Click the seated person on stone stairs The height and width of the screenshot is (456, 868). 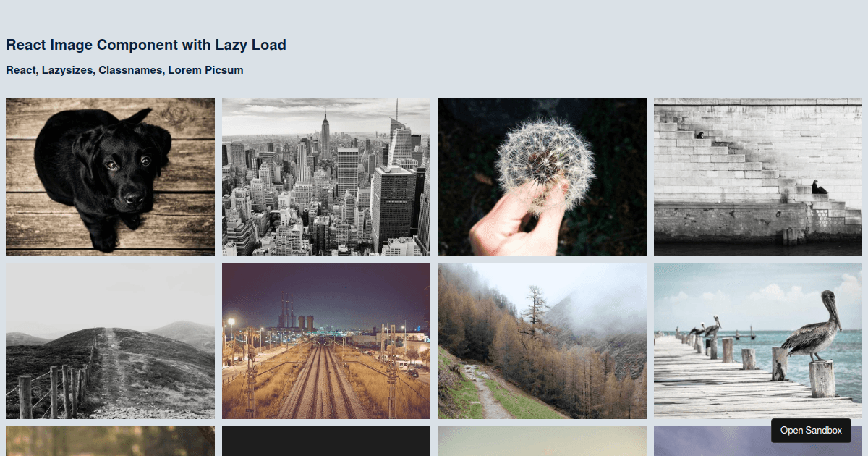pyautogui.click(x=818, y=187)
